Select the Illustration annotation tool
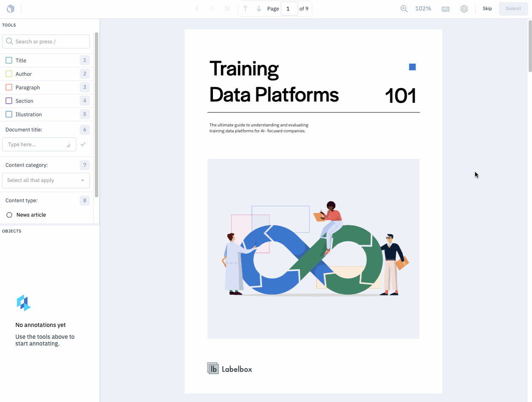The width and height of the screenshot is (532, 402). [x=46, y=114]
